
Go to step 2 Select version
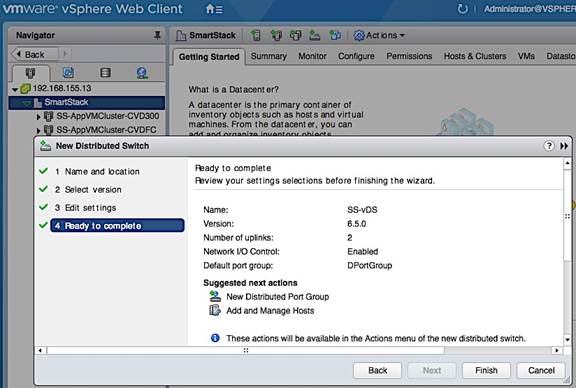tap(88, 190)
